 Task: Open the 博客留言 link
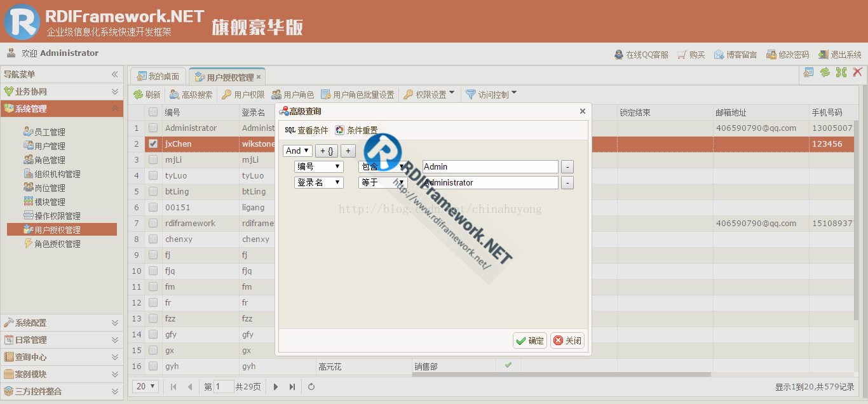(735, 55)
